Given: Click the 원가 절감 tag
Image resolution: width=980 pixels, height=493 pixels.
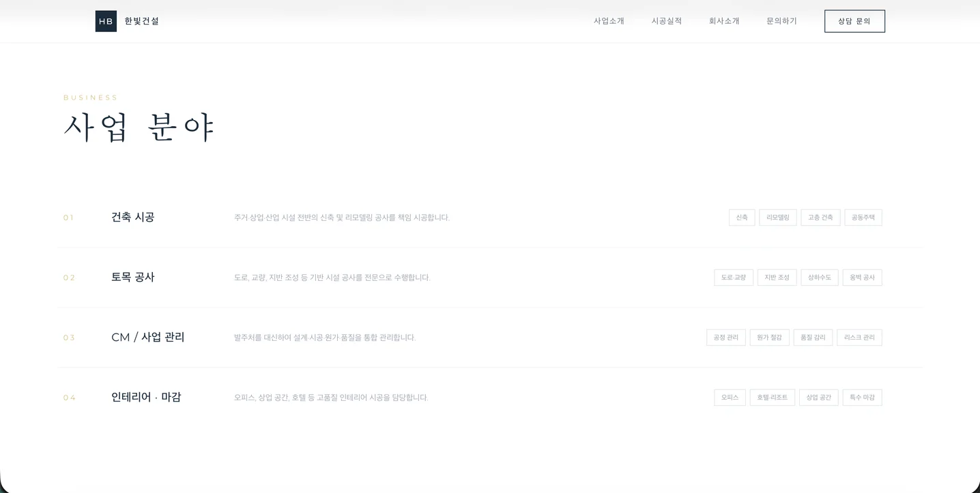Looking at the screenshot, I should click(x=769, y=338).
